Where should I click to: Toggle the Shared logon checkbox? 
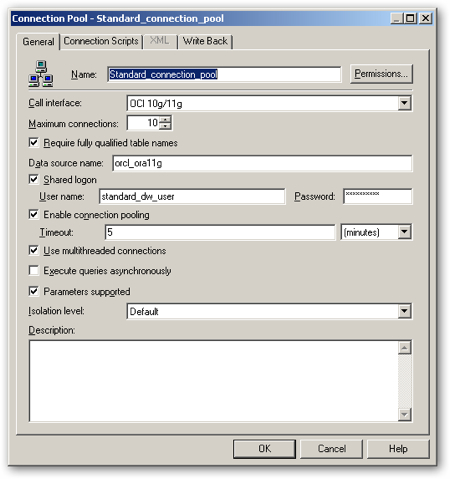(x=34, y=179)
